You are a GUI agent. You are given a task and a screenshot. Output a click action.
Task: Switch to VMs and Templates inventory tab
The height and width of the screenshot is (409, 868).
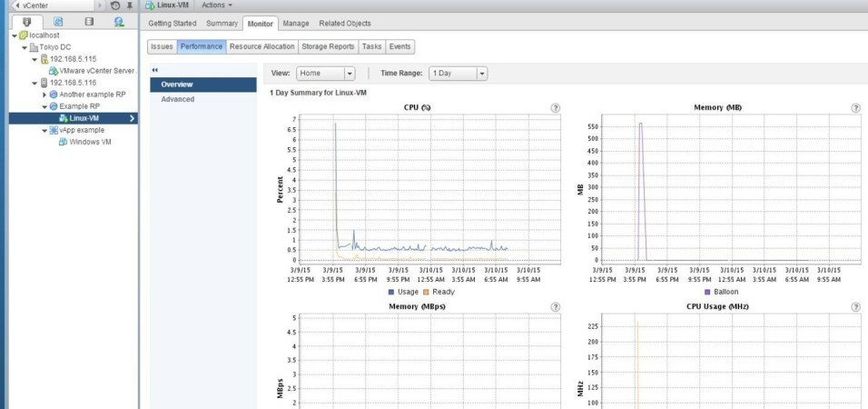[x=58, y=22]
